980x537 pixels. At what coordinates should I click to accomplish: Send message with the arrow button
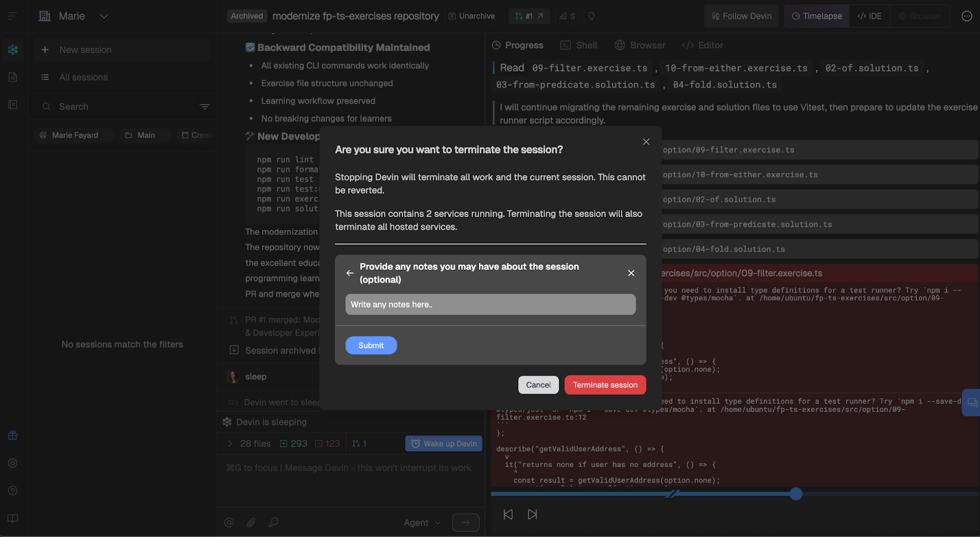tap(466, 522)
